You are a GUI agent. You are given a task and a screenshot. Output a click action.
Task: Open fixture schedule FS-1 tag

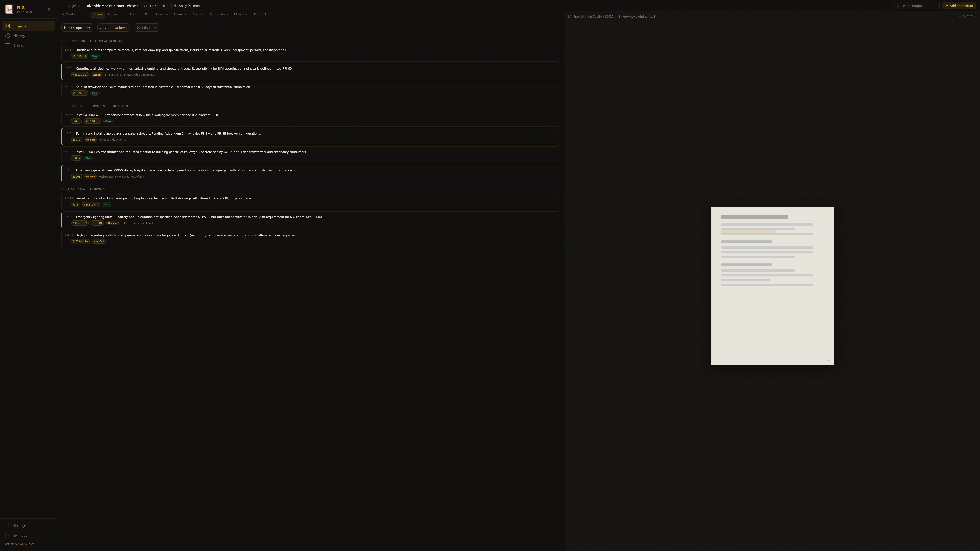point(75,205)
